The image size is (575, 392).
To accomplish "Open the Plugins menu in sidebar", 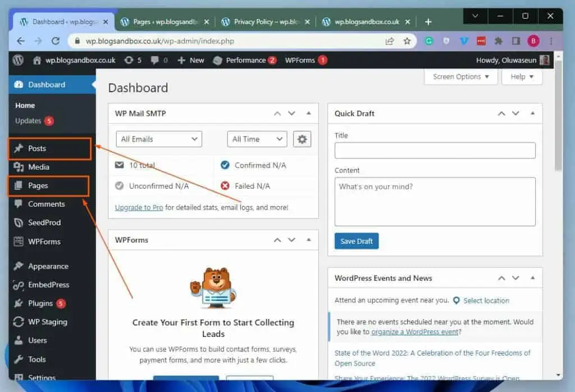I will click(40, 303).
